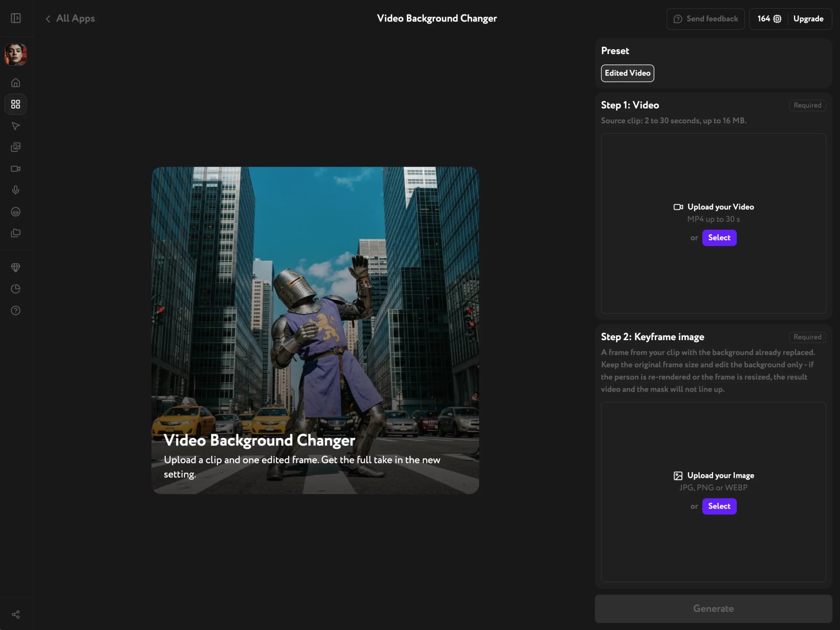Open the user profile avatar
The image size is (840, 630).
click(16, 55)
